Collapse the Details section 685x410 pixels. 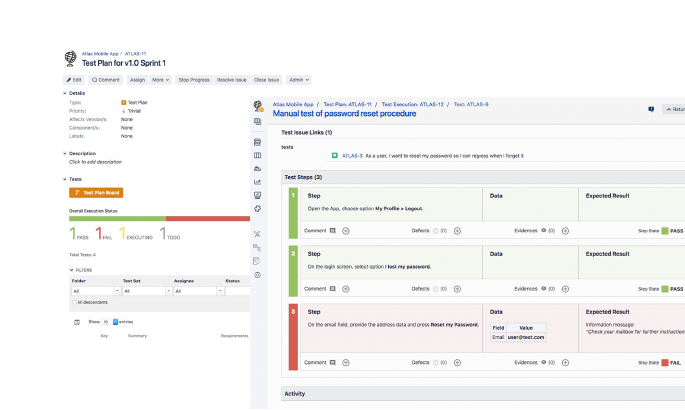click(x=65, y=93)
